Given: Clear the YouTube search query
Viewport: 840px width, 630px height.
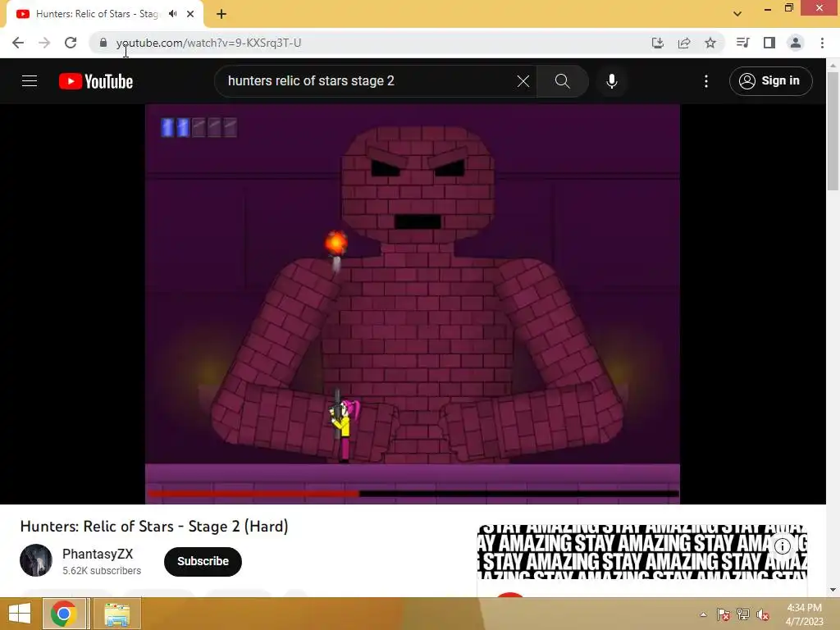Looking at the screenshot, I should click(523, 81).
